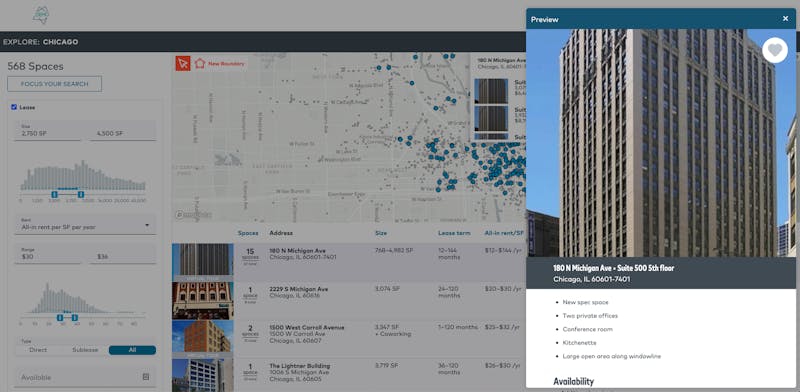
Task: Sort by the Size column header
Action: click(381, 233)
